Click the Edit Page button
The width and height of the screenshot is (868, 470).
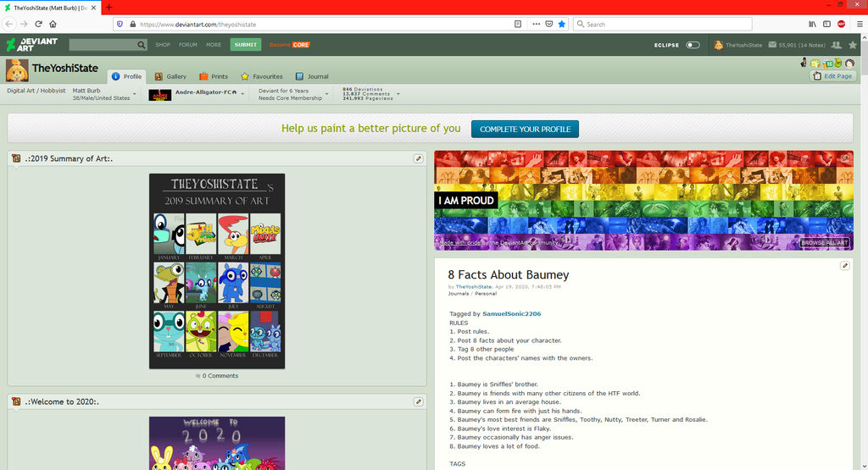832,75
